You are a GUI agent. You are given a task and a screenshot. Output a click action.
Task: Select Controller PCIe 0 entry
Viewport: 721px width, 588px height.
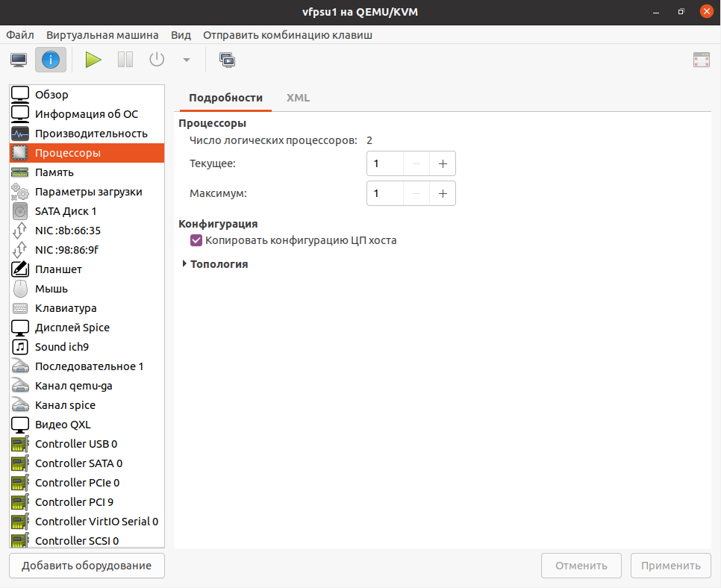coord(87,483)
